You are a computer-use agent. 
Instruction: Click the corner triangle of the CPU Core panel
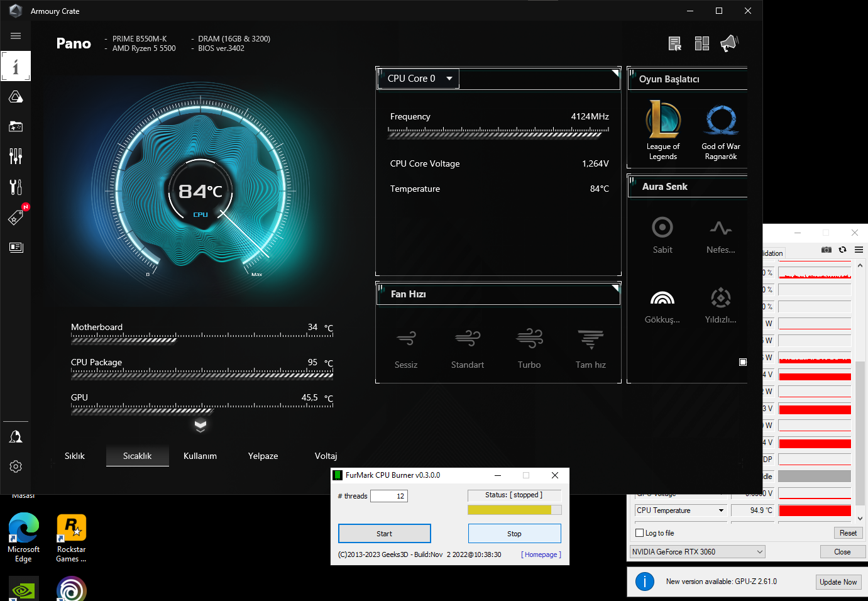click(x=615, y=73)
